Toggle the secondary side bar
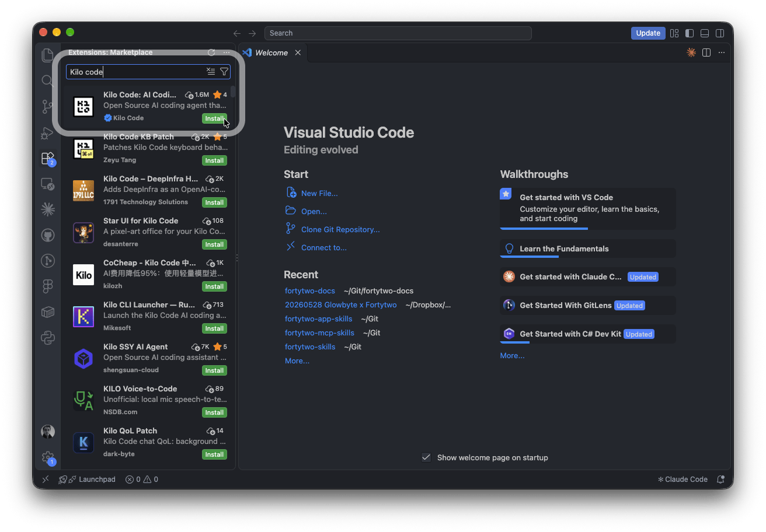This screenshot has height=532, width=766. (720, 33)
